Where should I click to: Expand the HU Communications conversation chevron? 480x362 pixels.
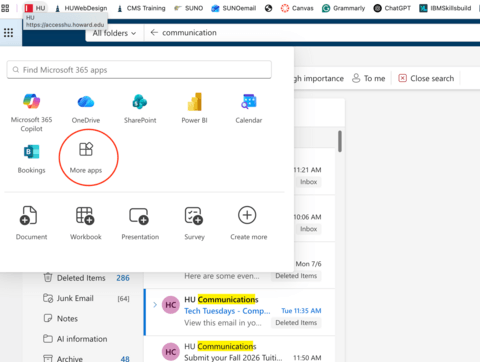coord(155,305)
